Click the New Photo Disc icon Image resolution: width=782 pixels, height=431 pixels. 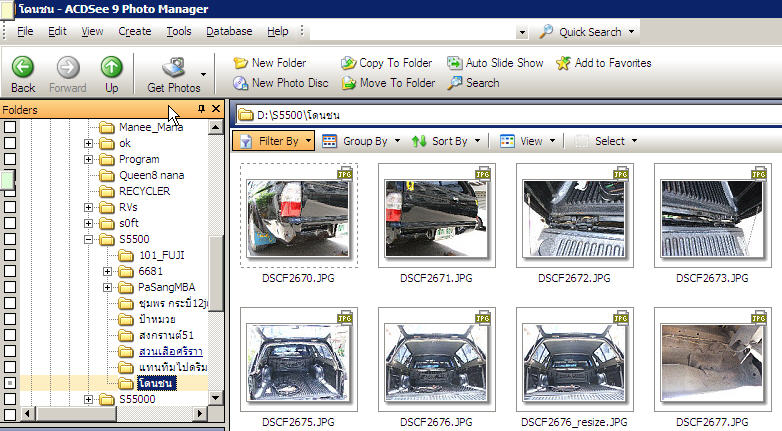(x=241, y=83)
